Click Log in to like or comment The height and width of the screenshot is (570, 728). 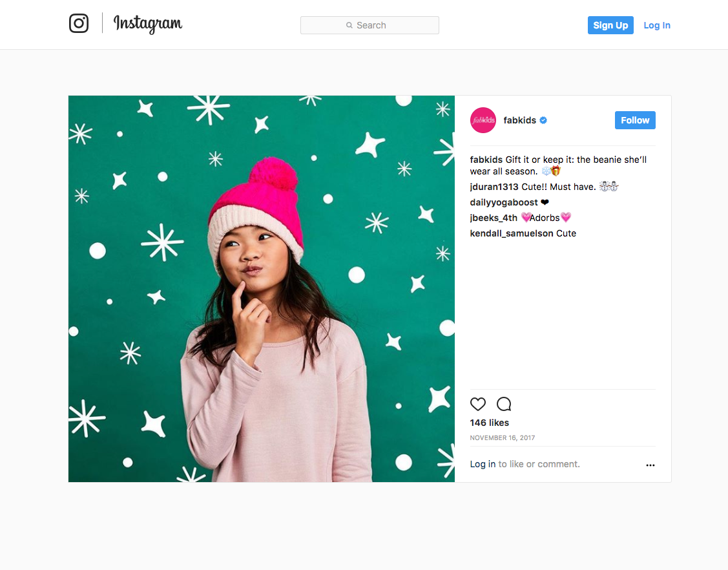tap(483, 464)
